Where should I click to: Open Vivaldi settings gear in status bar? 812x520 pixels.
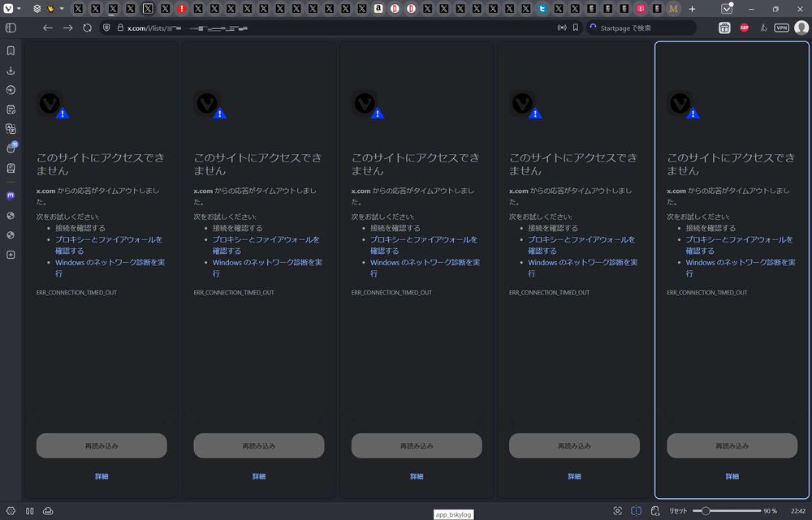click(x=11, y=511)
